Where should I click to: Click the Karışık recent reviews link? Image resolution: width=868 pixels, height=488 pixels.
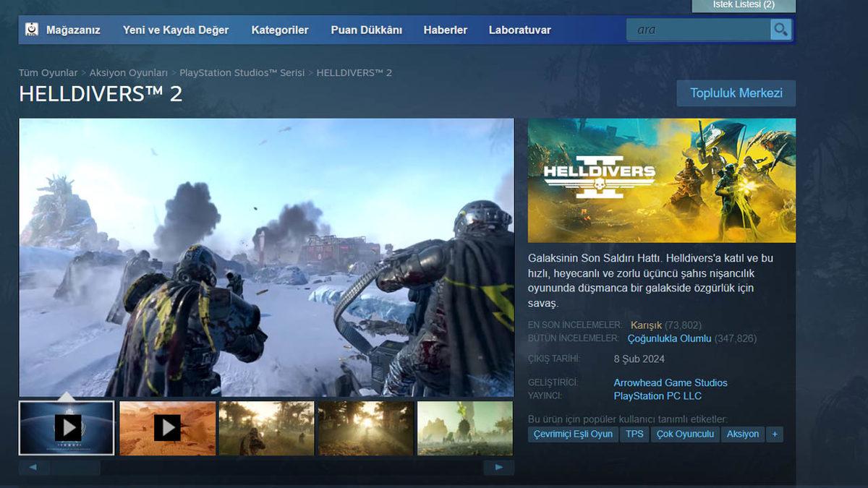pos(646,325)
